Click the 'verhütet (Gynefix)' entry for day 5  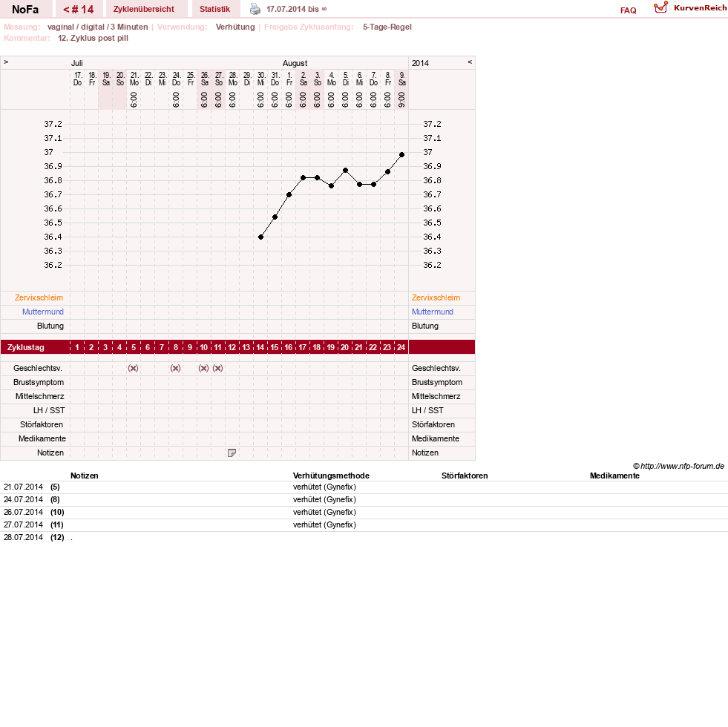click(x=324, y=487)
